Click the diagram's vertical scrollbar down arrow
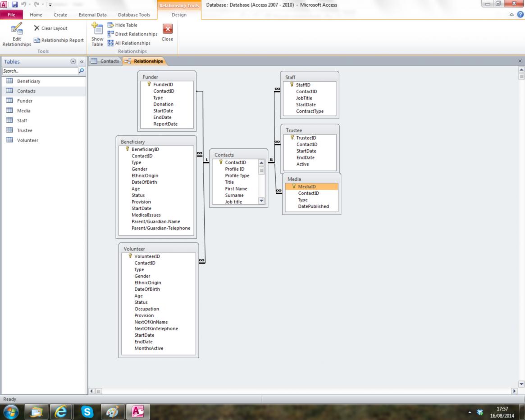This screenshot has width=525, height=420. [521, 384]
